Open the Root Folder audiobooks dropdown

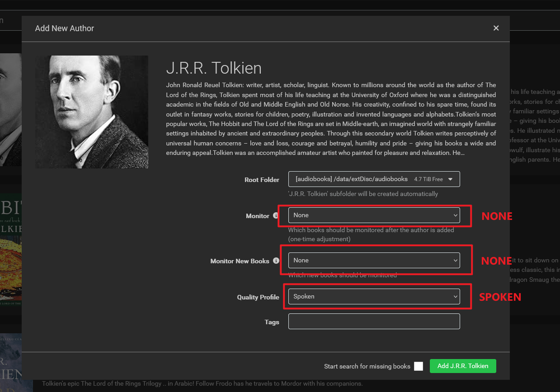(374, 179)
